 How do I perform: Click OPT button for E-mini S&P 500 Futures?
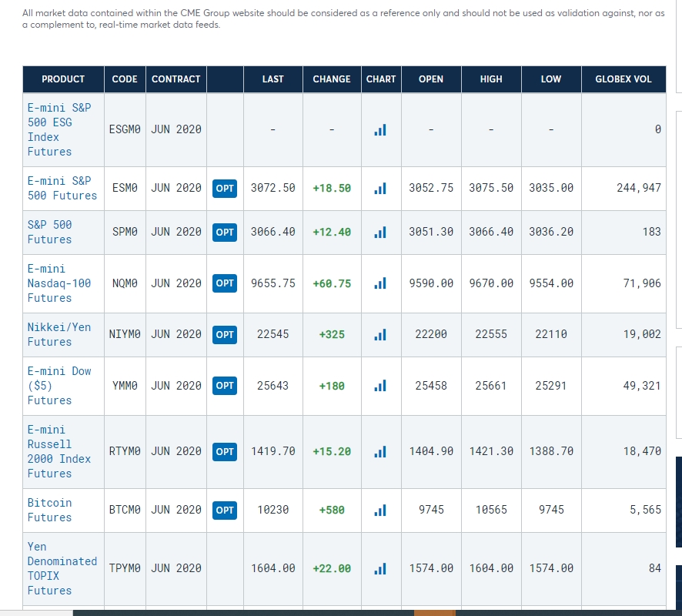coord(225,189)
